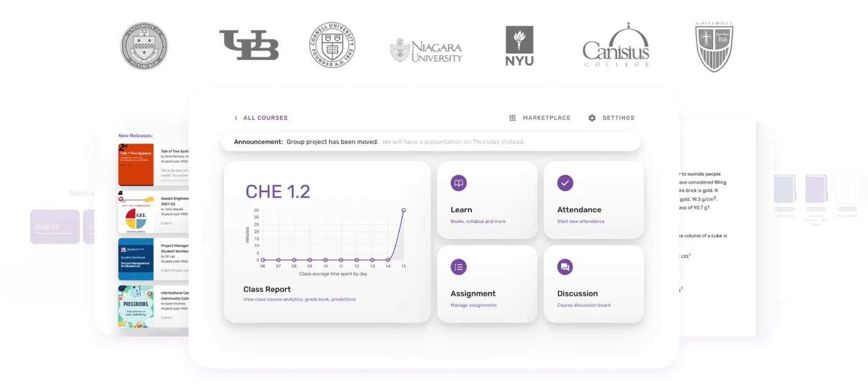Click the Assignment card title
868x390 pixels.
tap(473, 293)
